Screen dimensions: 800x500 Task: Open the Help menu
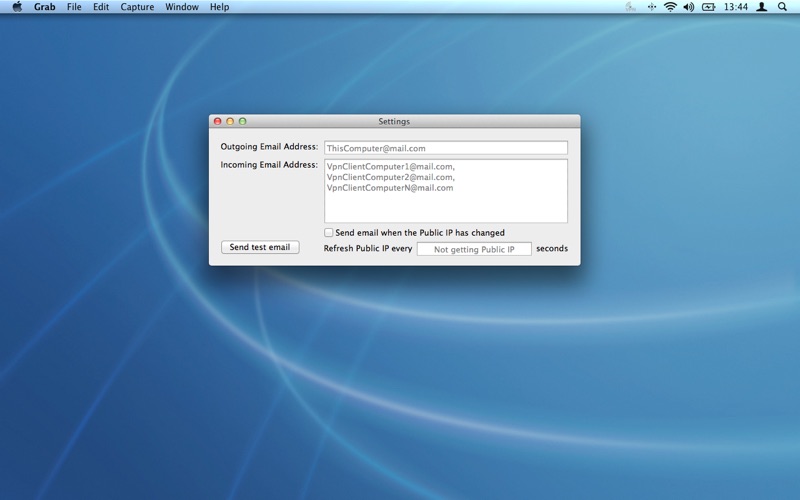pyautogui.click(x=219, y=7)
